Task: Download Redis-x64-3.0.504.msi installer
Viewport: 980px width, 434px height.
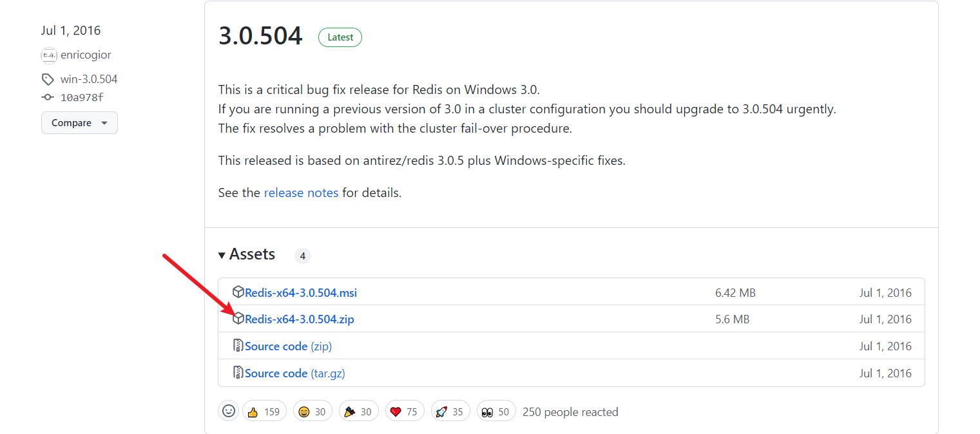Action: [x=301, y=293]
